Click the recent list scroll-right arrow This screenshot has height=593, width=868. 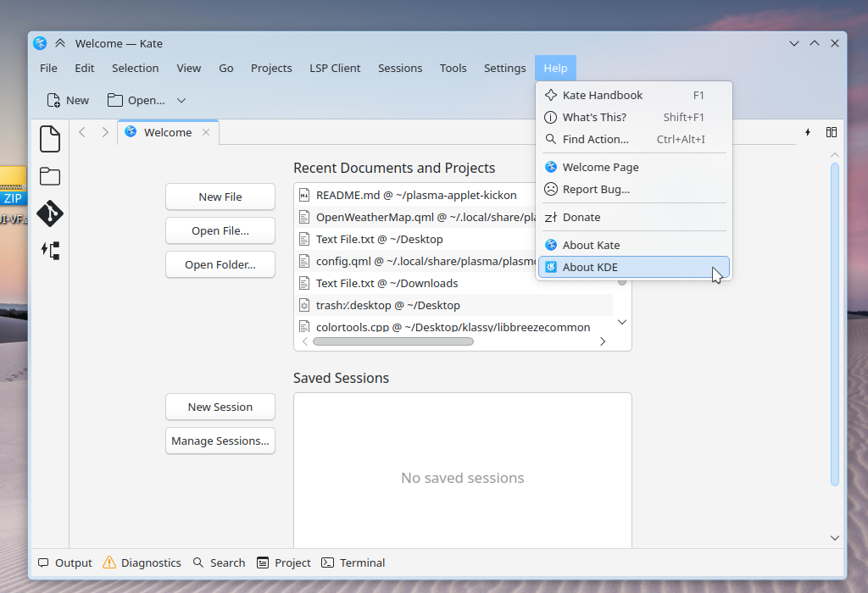[x=603, y=341]
